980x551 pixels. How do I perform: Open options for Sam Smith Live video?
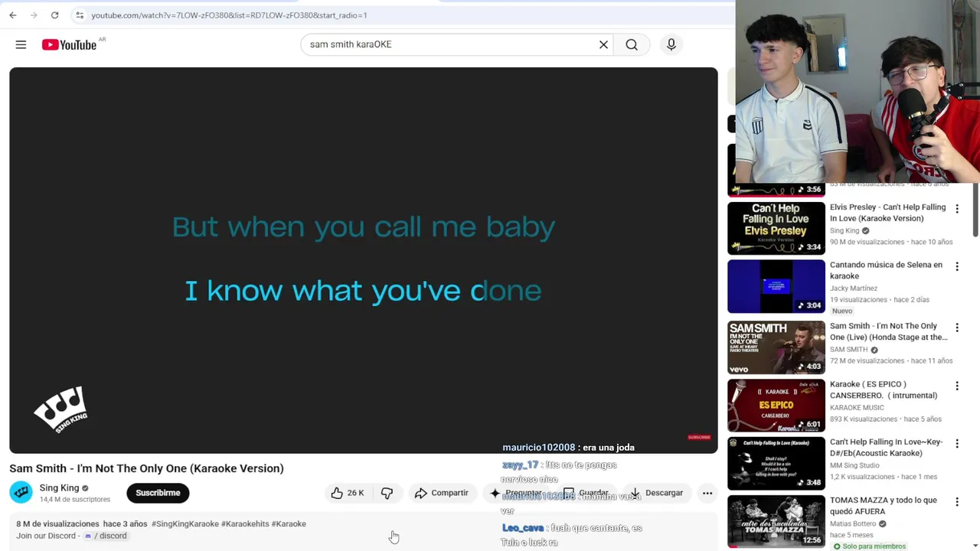[956, 328]
